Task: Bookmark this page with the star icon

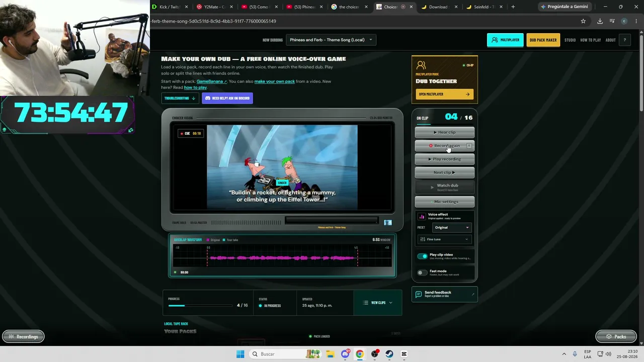Action: click(583, 21)
